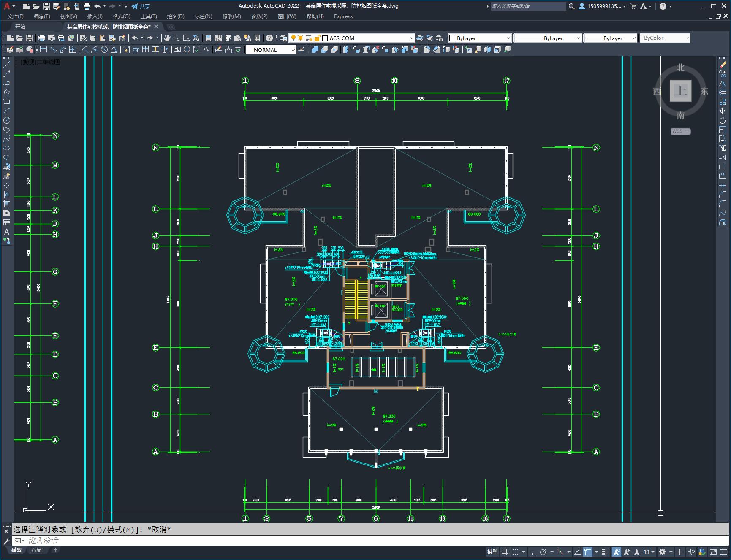Open the Customization menu in status bar
The height and width of the screenshot is (560, 731).
click(x=723, y=552)
